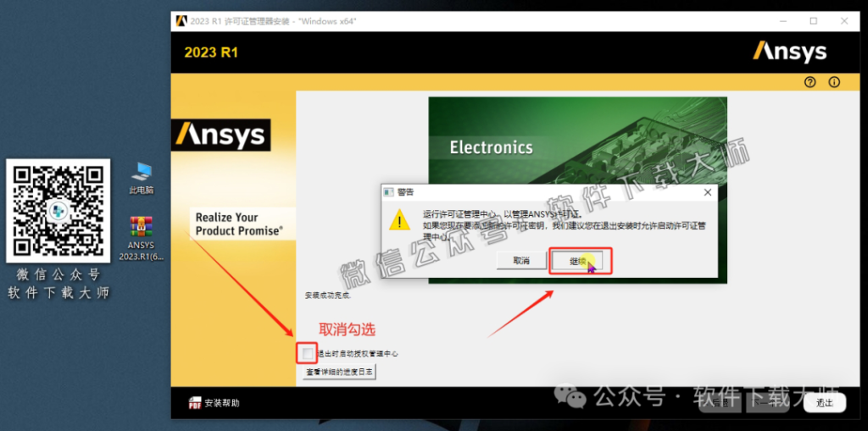The image size is (868, 431).
Task: Click the 安装成功完成 status text
Action: pyautogui.click(x=328, y=296)
